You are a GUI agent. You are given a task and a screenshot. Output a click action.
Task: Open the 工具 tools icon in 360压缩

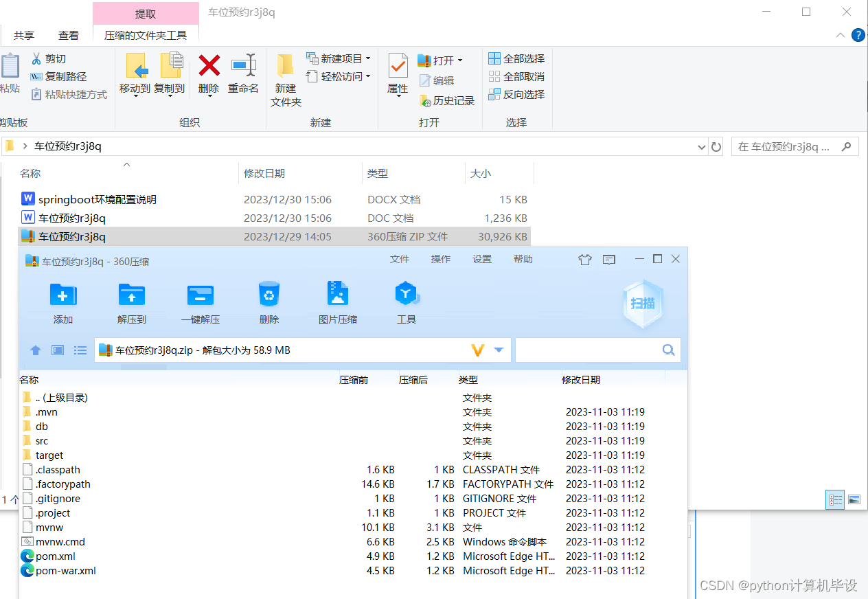coord(407,294)
